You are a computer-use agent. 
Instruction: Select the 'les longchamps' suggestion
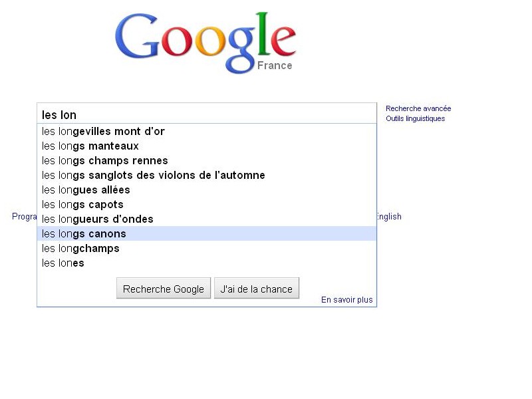(207, 248)
